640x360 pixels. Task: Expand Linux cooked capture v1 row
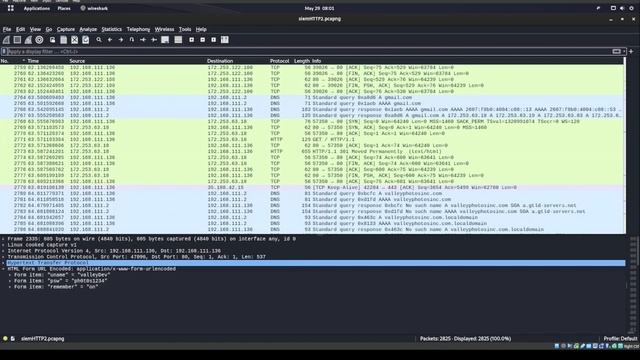coord(3,245)
